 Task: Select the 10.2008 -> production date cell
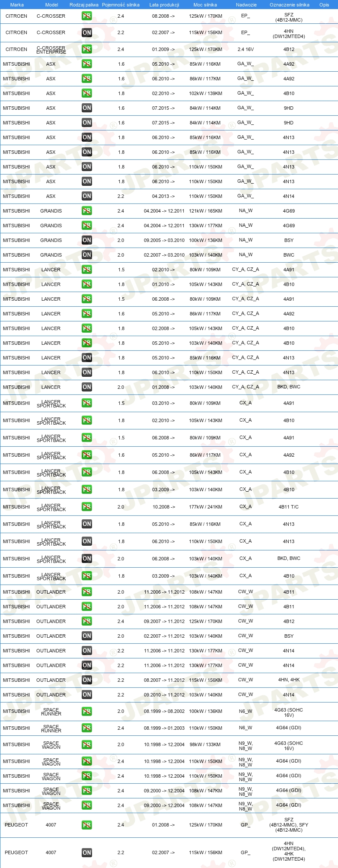(x=164, y=507)
